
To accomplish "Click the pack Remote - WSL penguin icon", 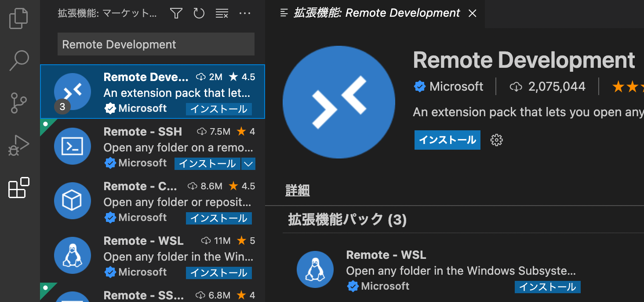I will [315, 269].
